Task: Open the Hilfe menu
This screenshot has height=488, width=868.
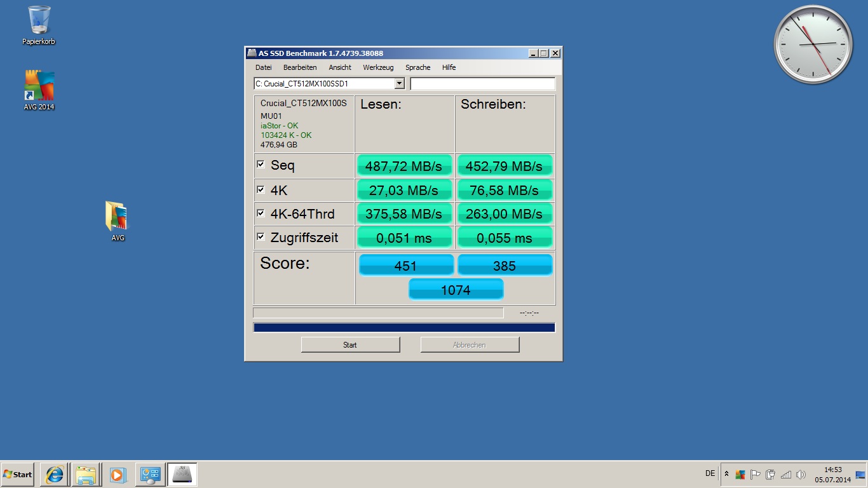Action: (x=449, y=67)
